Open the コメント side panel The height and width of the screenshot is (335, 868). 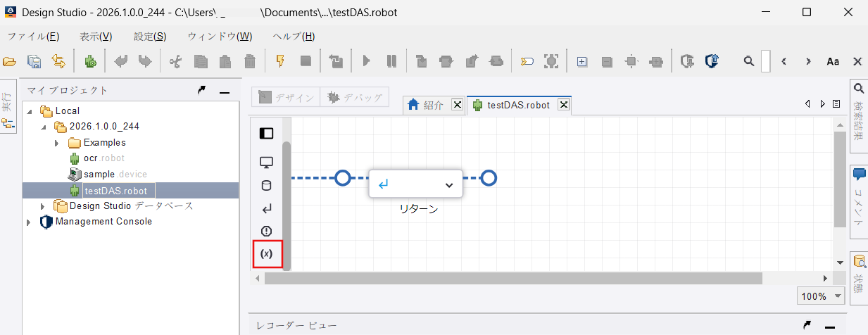859,201
